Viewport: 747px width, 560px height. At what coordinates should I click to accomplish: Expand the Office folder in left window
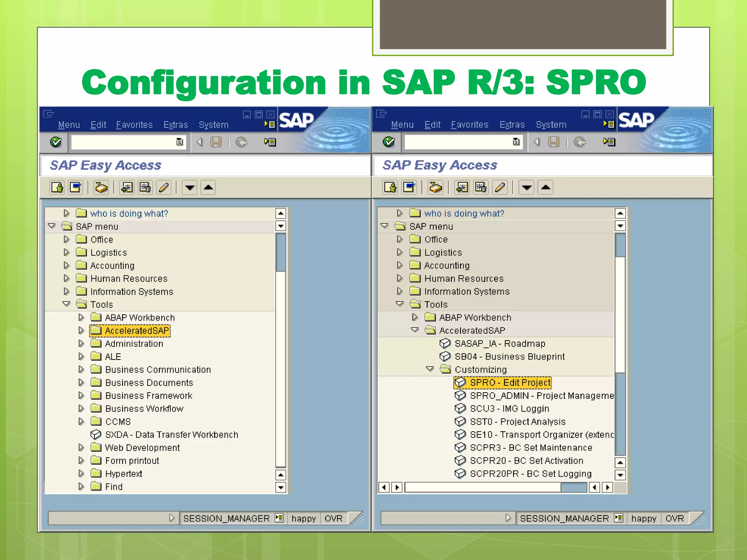[66, 240]
